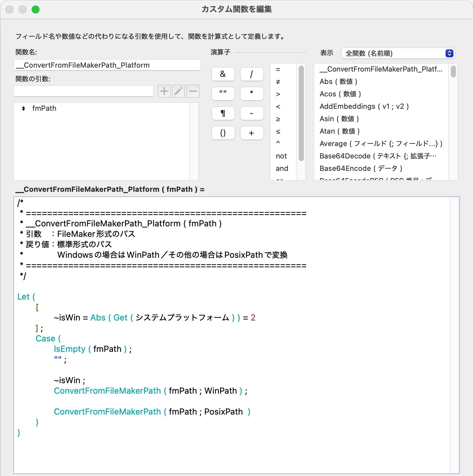Select __ConvertFromFileMakerPath_Platf... in function list
This screenshot has height=476, width=473.
pos(381,69)
